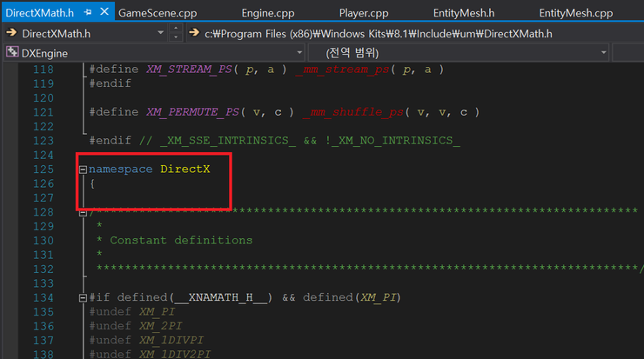Image resolution: width=644 pixels, height=359 pixels.
Task: Click XM_STREAM_PS macro on line 118
Action: (190, 69)
